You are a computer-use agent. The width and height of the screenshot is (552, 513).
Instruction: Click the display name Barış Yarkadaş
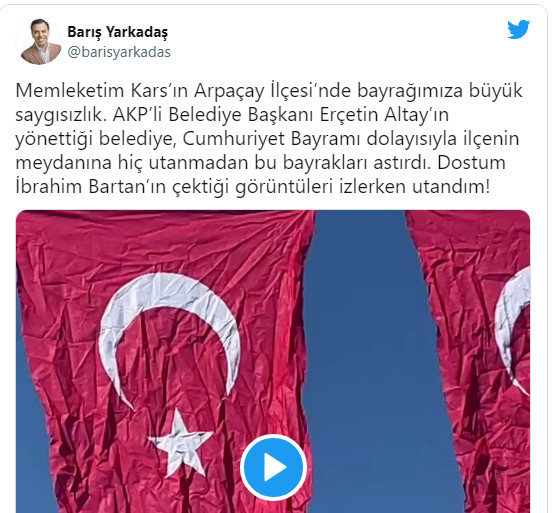118,32
